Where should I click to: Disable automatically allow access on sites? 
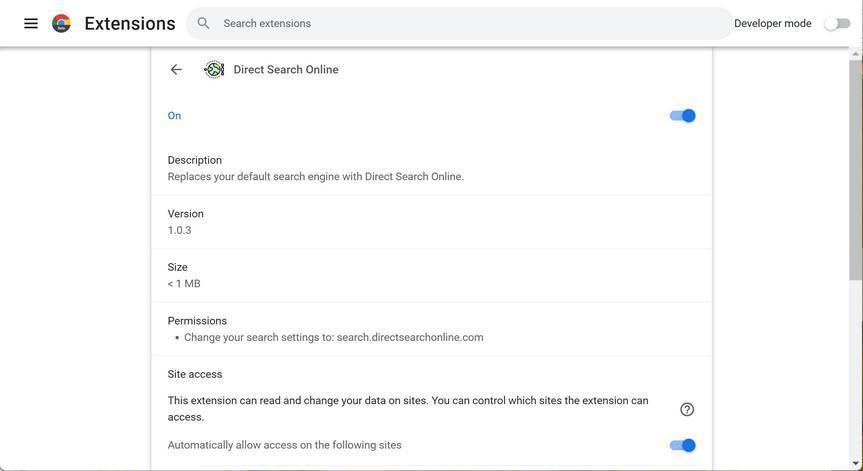tap(683, 446)
